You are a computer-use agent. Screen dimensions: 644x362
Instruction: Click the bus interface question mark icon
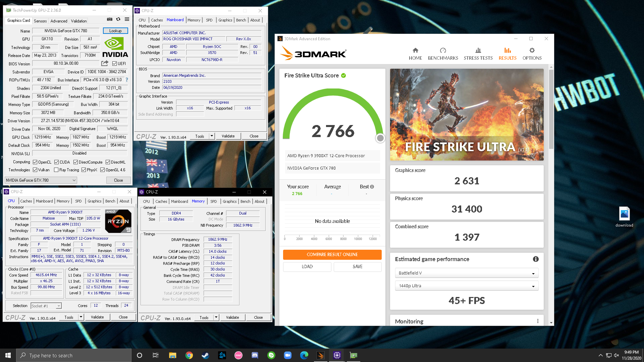[127, 80]
